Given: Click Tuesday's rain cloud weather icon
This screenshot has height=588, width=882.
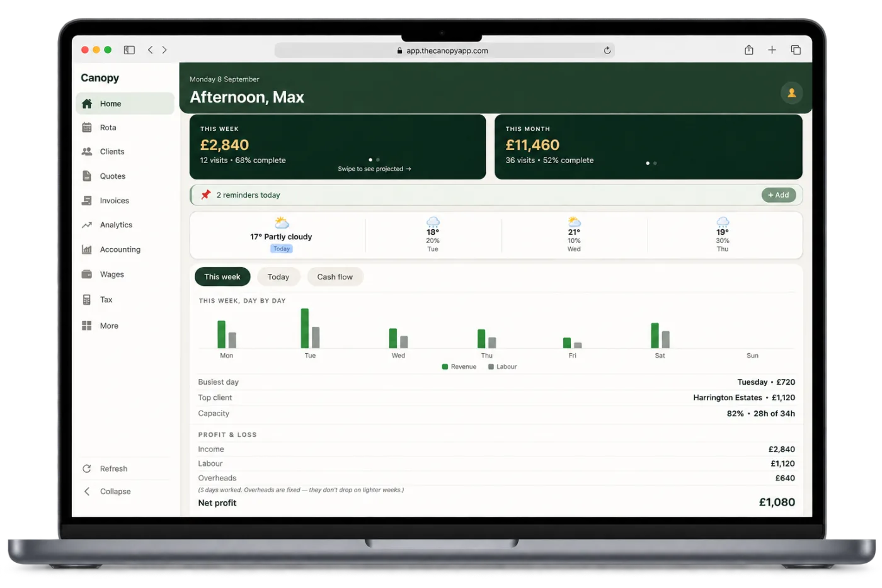Looking at the screenshot, I should pos(433,222).
